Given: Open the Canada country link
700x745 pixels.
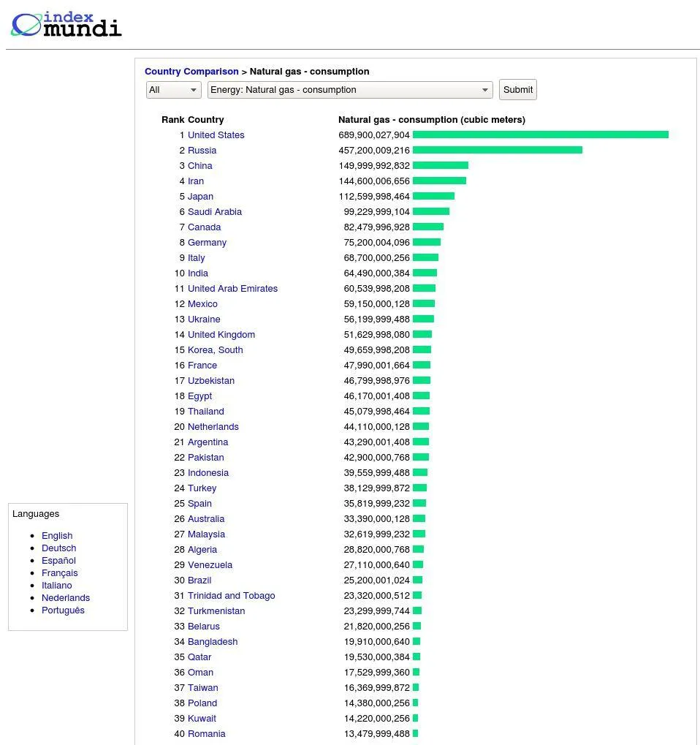Looking at the screenshot, I should click(204, 227).
